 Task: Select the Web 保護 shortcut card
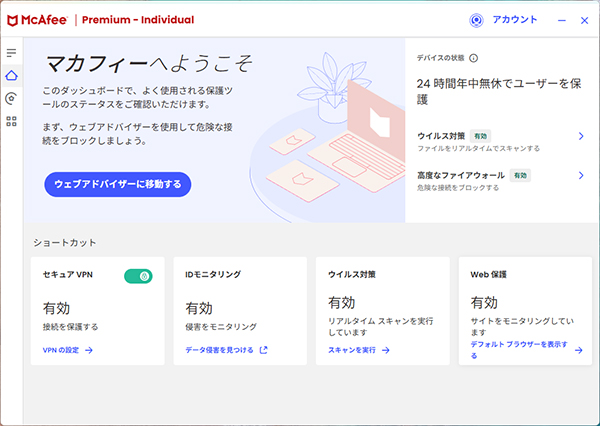point(525,311)
